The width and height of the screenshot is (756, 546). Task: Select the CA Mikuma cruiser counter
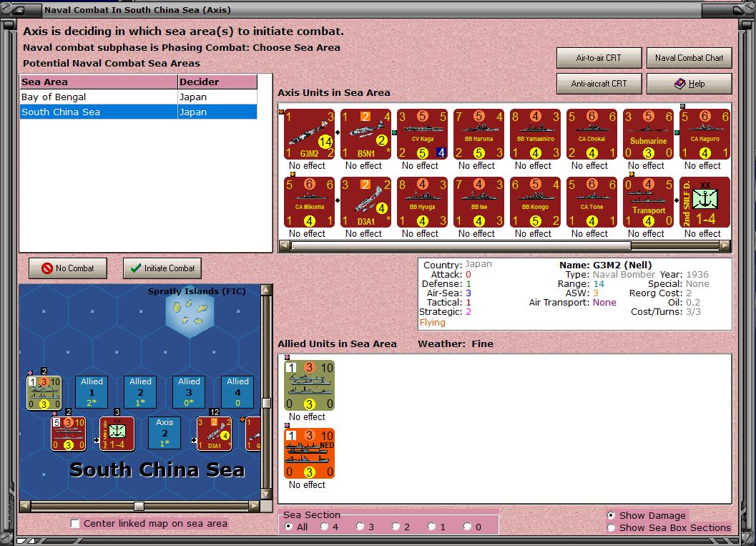click(x=309, y=202)
